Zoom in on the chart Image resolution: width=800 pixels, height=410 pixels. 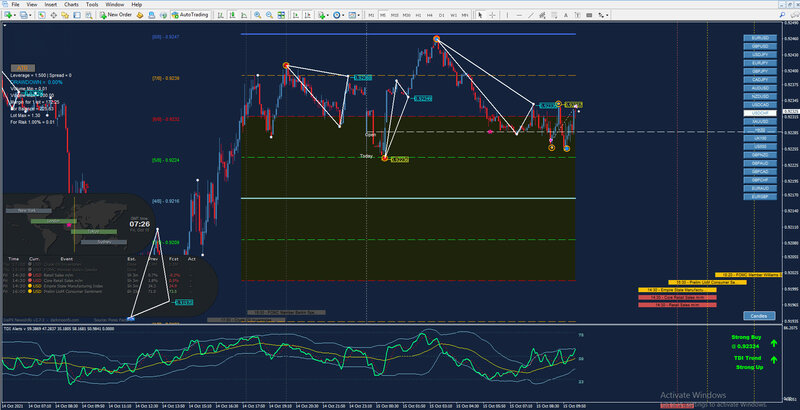(258, 15)
